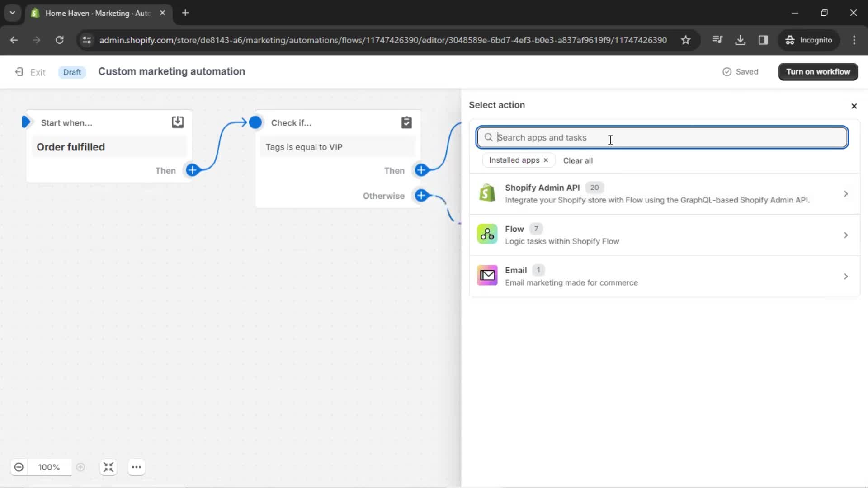
Task: Click the Then plus icon after Order fulfilled
Action: point(193,170)
